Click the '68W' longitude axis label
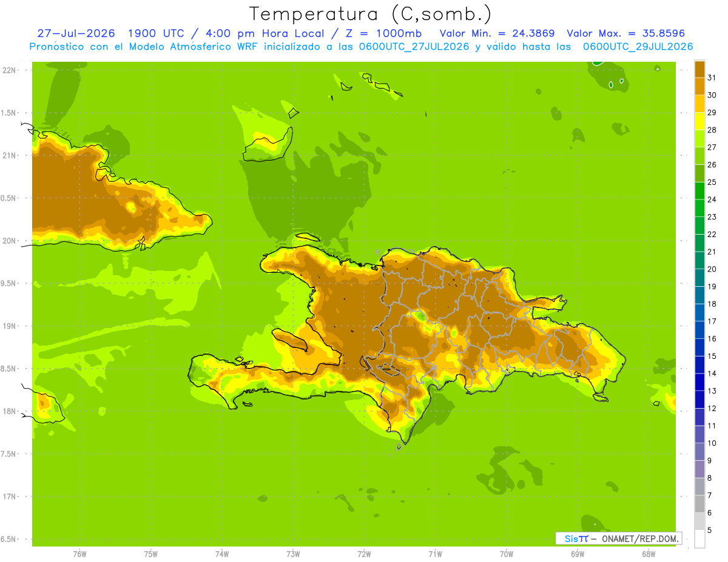 click(649, 554)
